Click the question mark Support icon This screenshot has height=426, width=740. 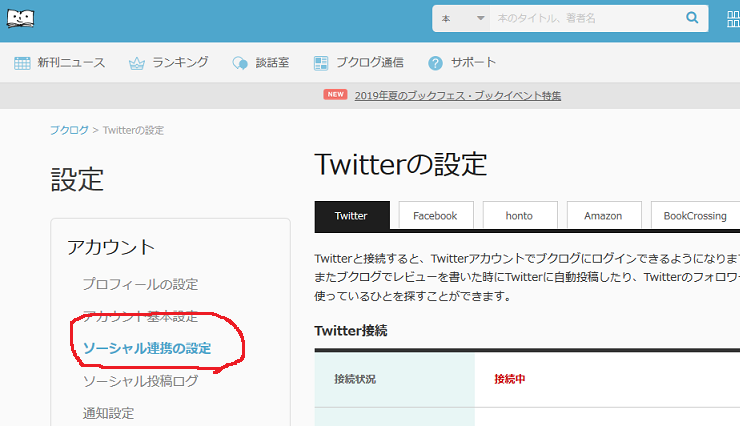[435, 63]
